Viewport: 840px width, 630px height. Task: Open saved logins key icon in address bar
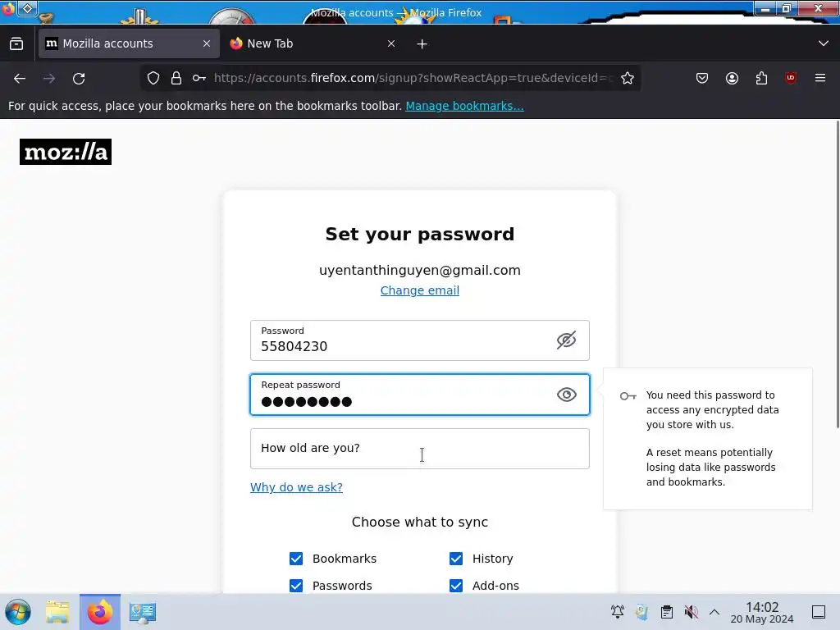[199, 78]
